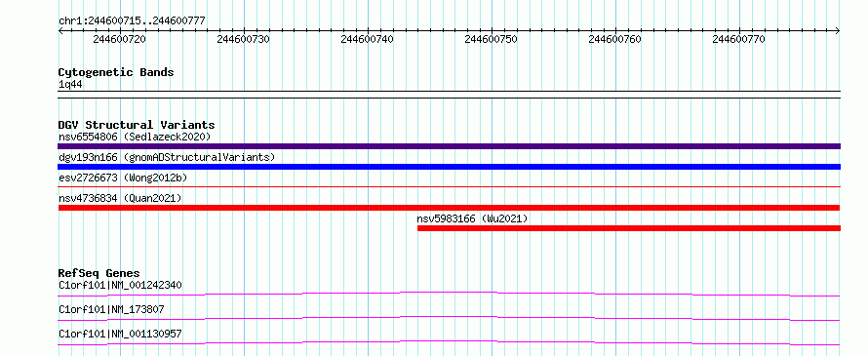Screen dimensions: 868x356
Task: Click ruler position 244600760
Action: point(615,39)
